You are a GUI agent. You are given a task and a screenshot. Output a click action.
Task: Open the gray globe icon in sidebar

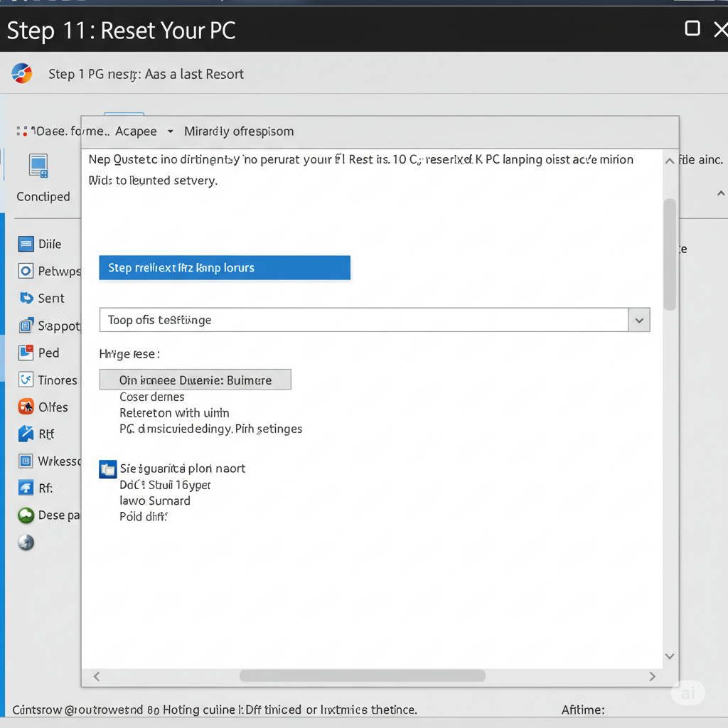26,542
